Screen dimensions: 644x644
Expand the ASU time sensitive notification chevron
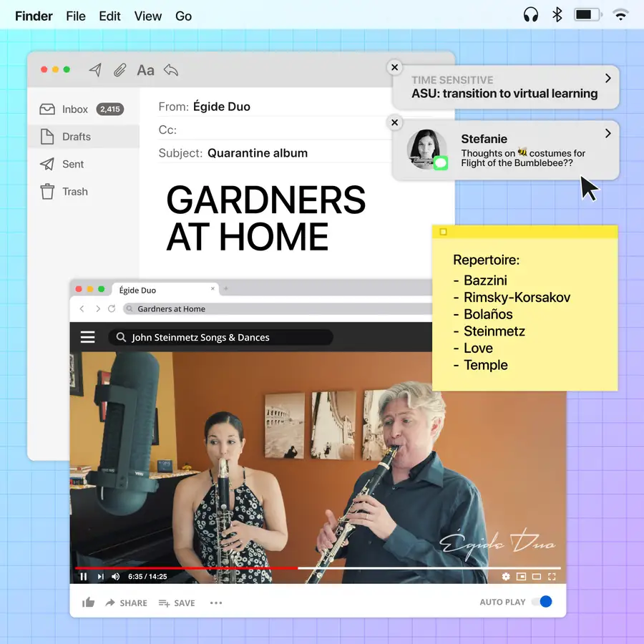608,78
